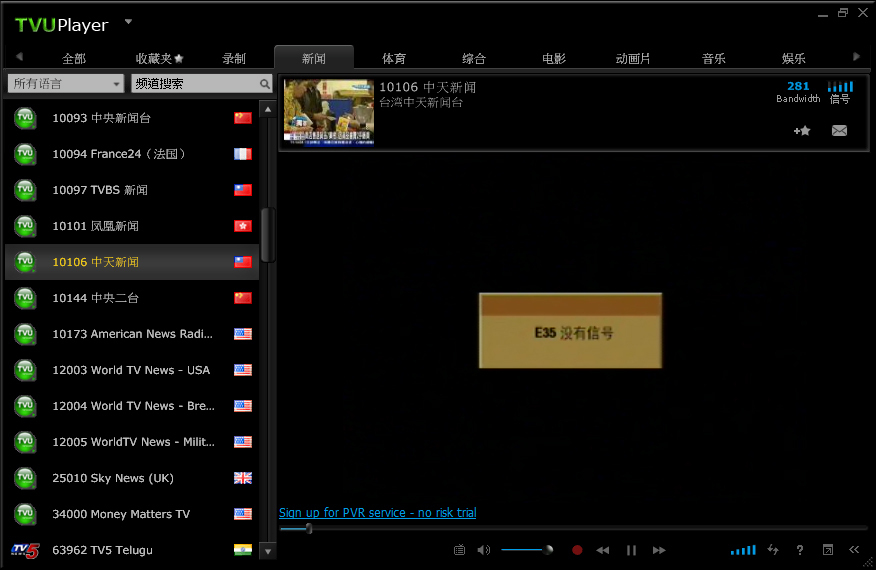The height and width of the screenshot is (570, 876).
Task: Click the UK flag for Sky News
Action: pyautogui.click(x=242, y=478)
